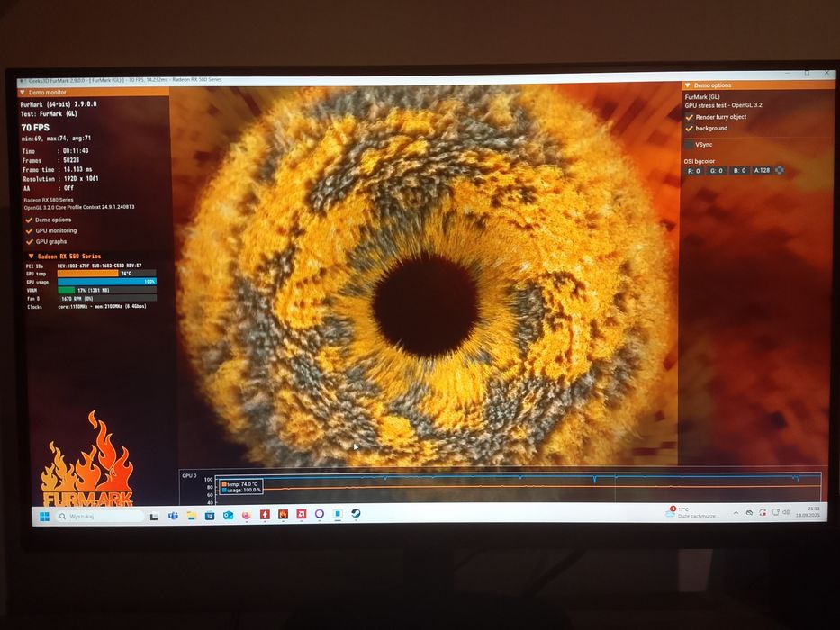Open Microsoft Teams from the taskbar

173,516
